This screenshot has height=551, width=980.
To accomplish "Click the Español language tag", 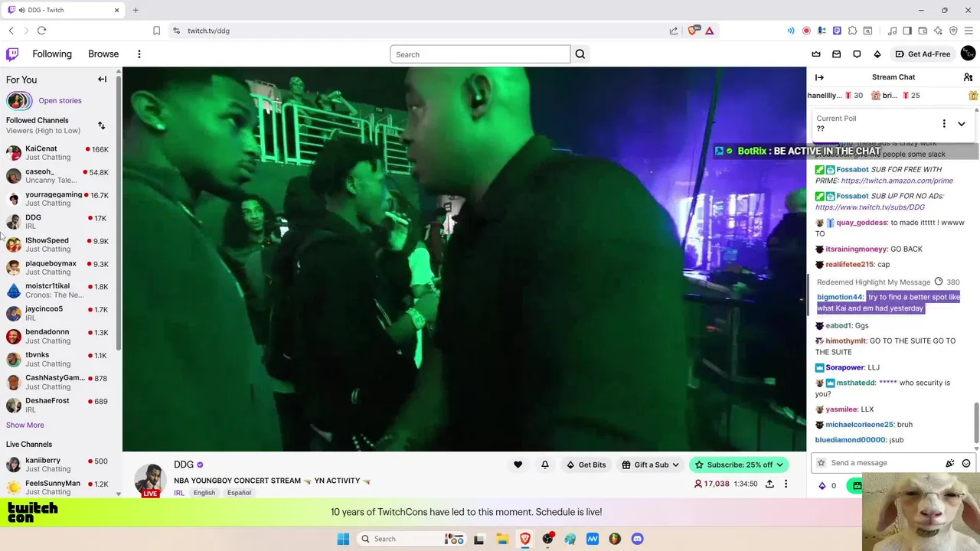I will click(x=239, y=493).
